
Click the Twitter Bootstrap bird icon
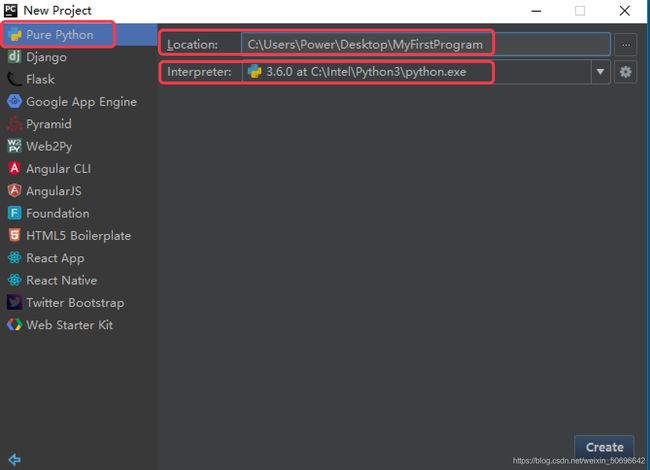pyautogui.click(x=15, y=303)
